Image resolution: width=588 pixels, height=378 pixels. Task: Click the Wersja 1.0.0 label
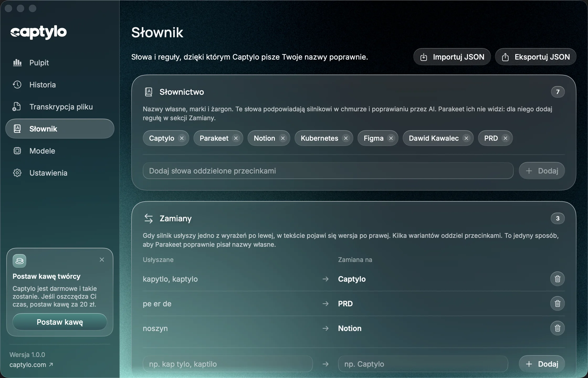[27, 355]
